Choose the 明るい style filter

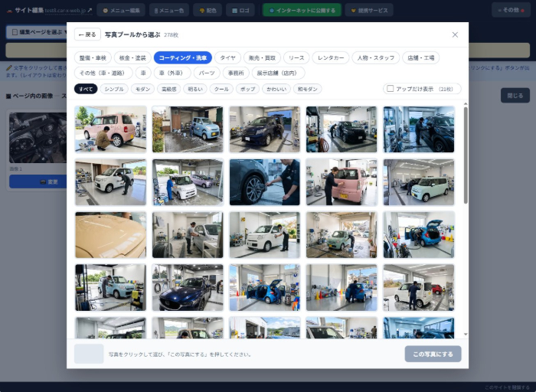point(195,89)
